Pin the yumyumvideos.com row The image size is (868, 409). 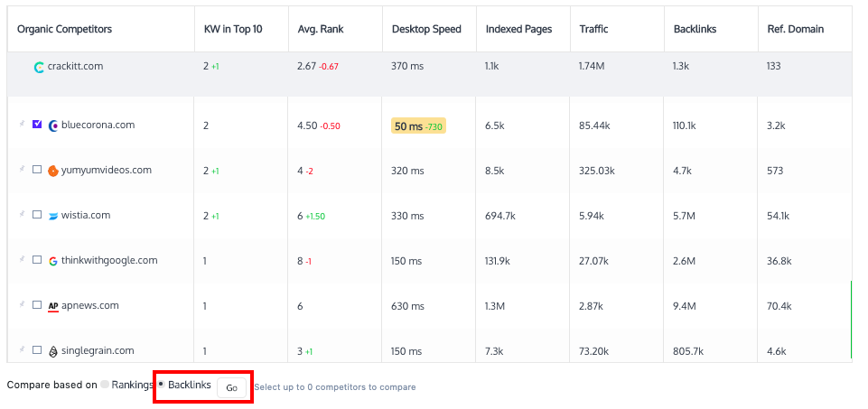pos(23,170)
